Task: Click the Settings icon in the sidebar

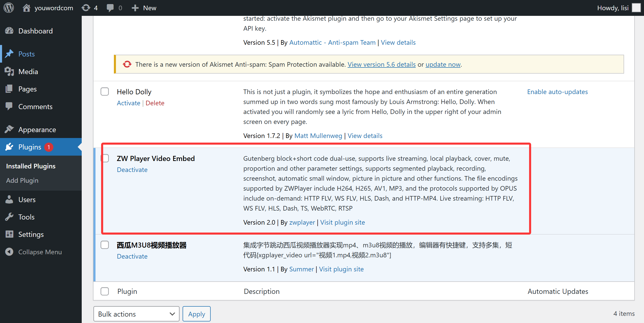Action: 9,234
